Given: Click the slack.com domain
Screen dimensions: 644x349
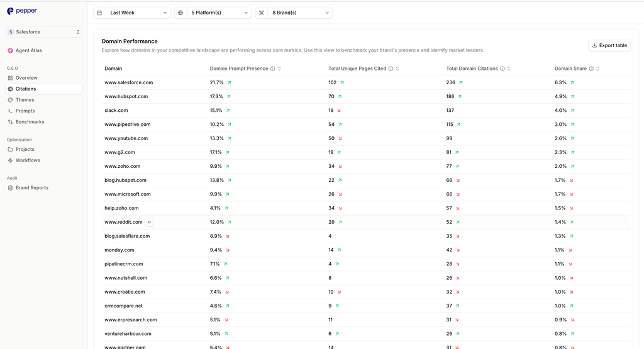Looking at the screenshot, I should (x=116, y=111).
